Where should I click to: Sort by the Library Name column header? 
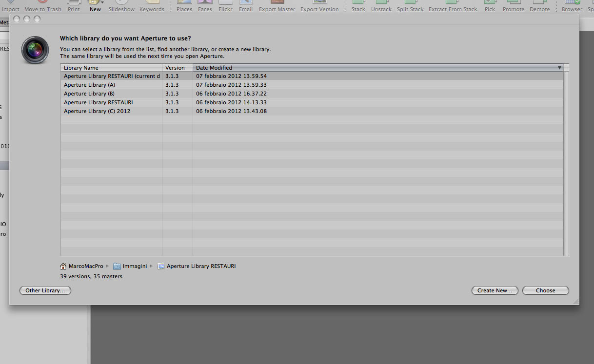point(111,68)
